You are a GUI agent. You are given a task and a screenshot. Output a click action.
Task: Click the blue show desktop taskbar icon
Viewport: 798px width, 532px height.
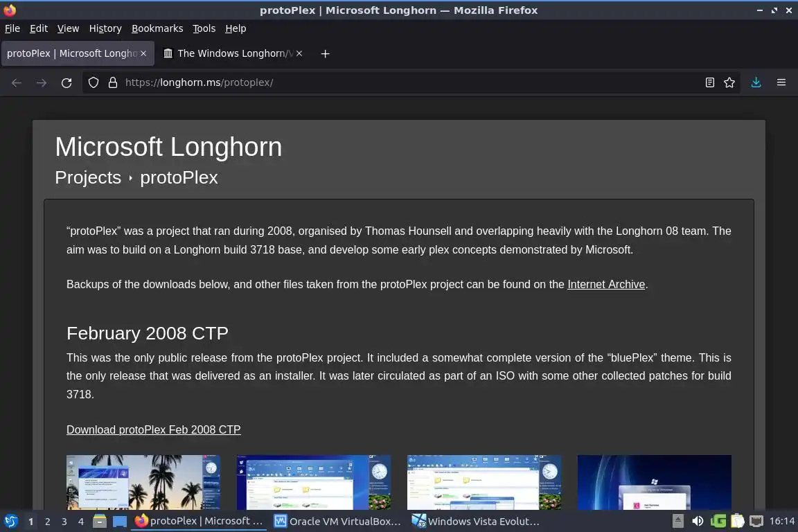click(x=120, y=522)
